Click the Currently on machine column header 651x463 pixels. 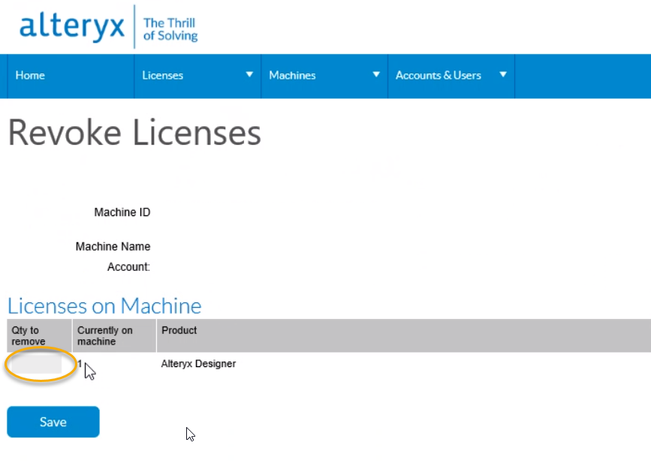[114, 336]
